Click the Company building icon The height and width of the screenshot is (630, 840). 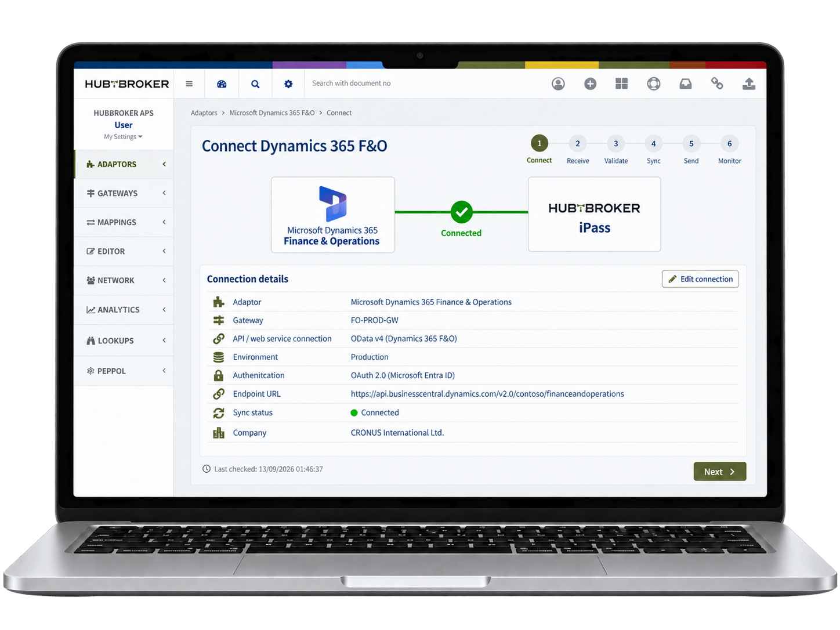[219, 433]
